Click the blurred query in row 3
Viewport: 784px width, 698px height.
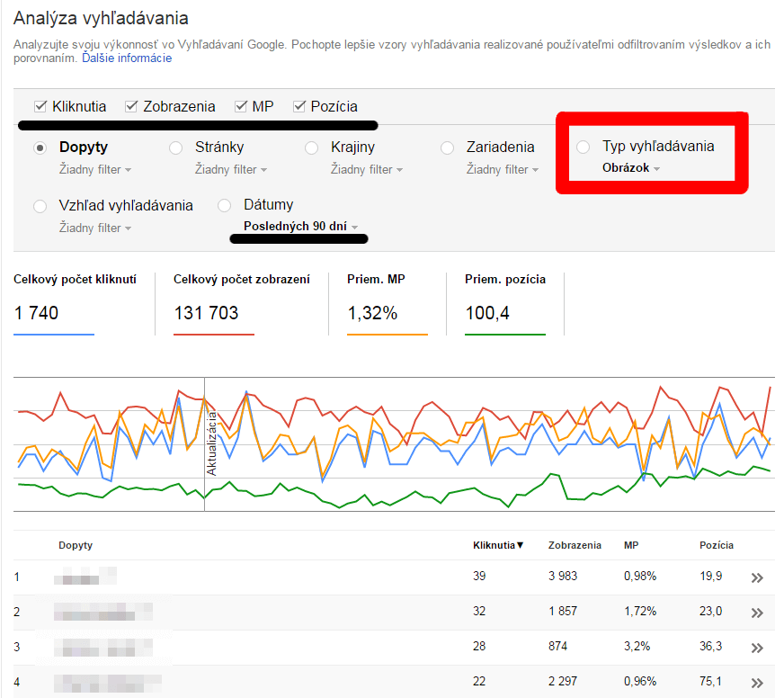(103, 647)
